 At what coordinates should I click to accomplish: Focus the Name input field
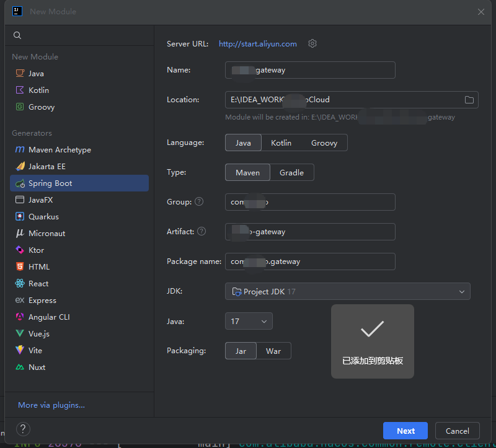310,70
